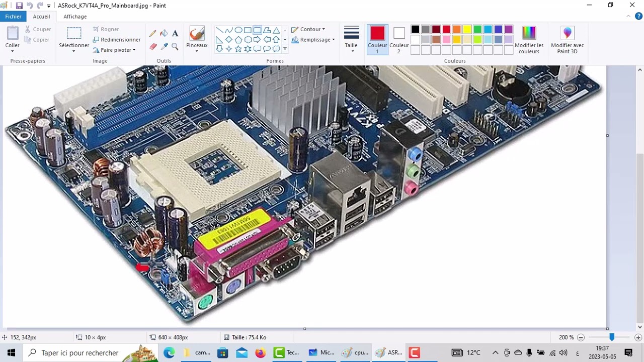The height and width of the screenshot is (362, 644).
Task: Choose the Right triangle shape
Action: pyautogui.click(x=219, y=40)
